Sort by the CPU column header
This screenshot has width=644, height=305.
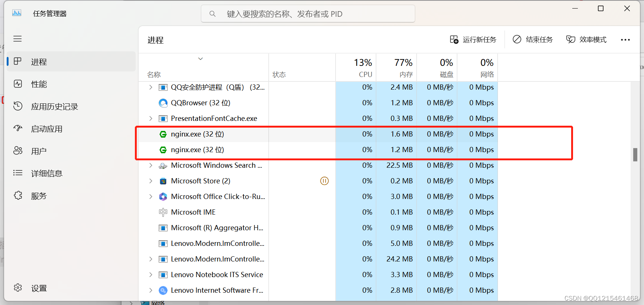point(356,67)
